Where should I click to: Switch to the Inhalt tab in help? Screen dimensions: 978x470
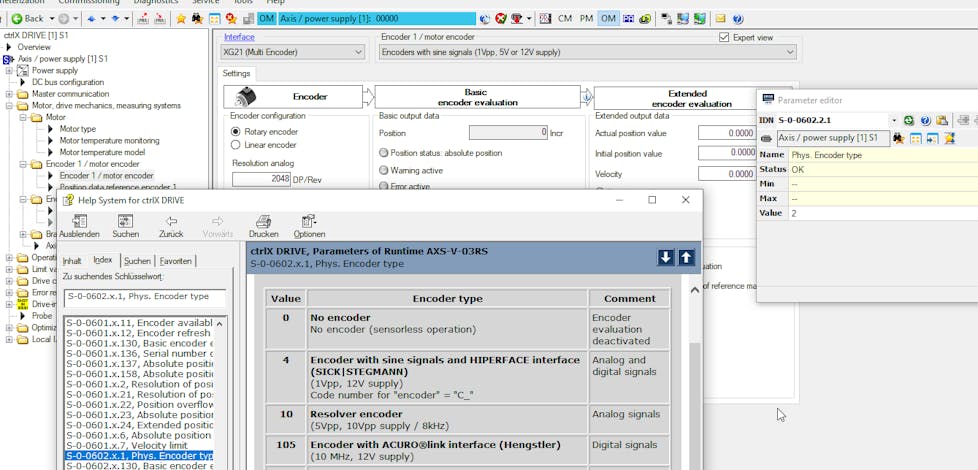pyautogui.click(x=73, y=260)
